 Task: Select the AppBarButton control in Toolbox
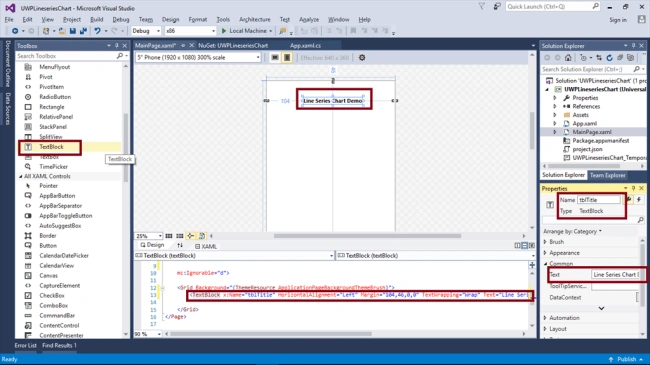point(57,196)
